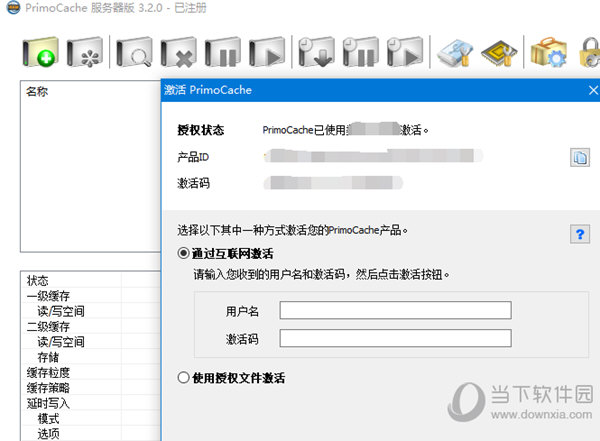Click the PrimoCache app icon in title bar
The height and width of the screenshot is (441, 600).
[13, 8]
